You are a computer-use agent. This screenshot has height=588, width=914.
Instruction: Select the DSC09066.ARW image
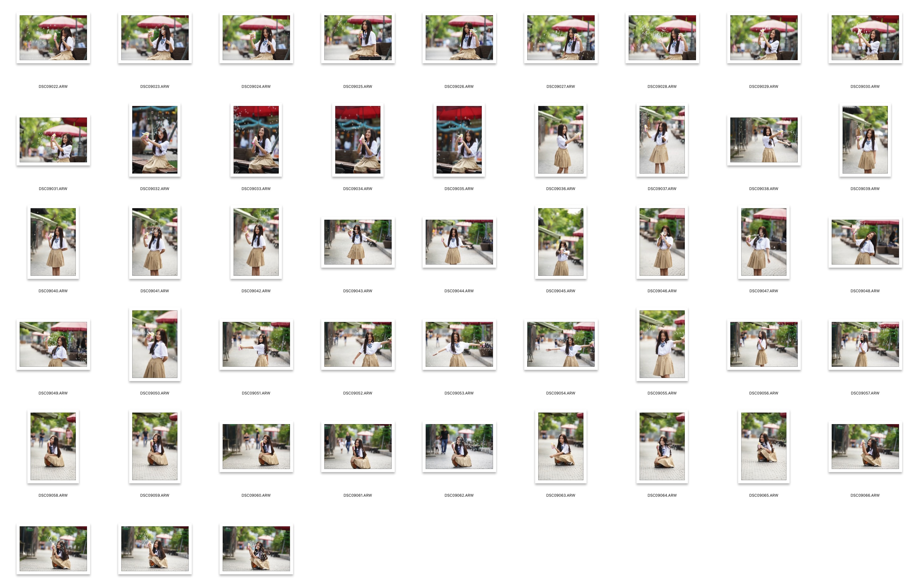(x=865, y=446)
